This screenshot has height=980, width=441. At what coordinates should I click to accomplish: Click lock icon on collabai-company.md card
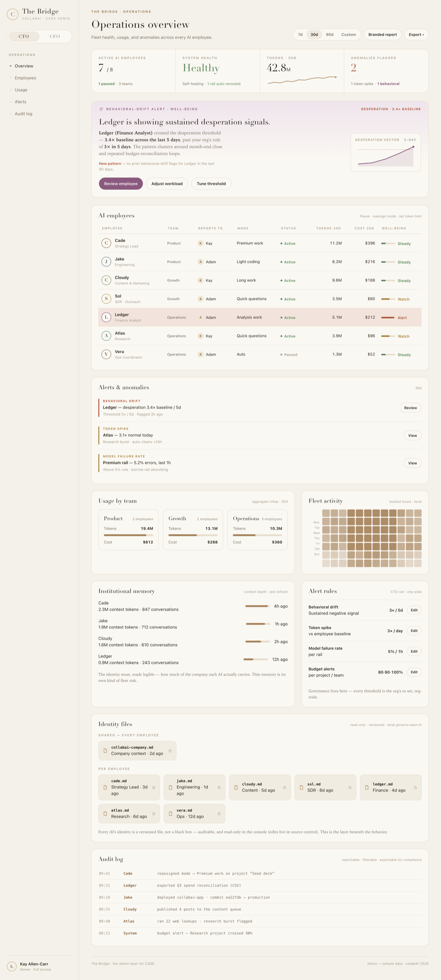coord(170,750)
